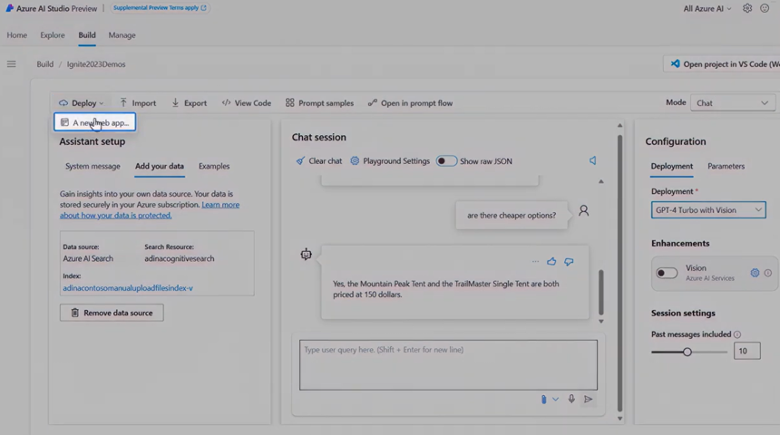Toggle the hamburger navigation menu
This screenshot has height=435, width=780.
click(11, 64)
